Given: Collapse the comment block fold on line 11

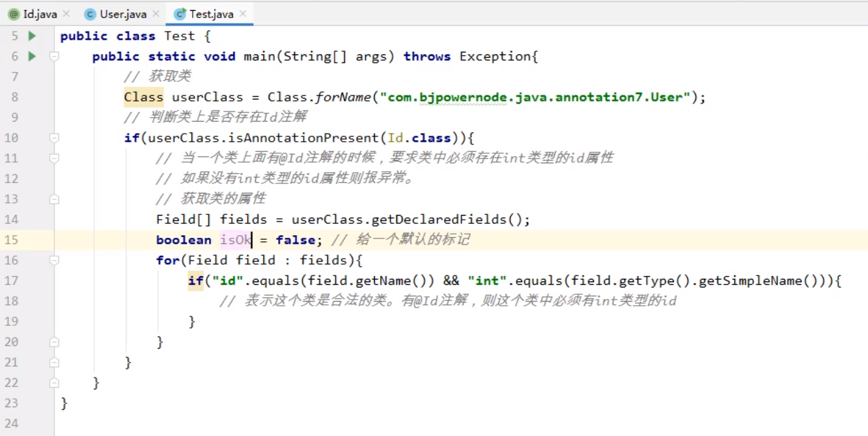Looking at the screenshot, I should 54,159.
